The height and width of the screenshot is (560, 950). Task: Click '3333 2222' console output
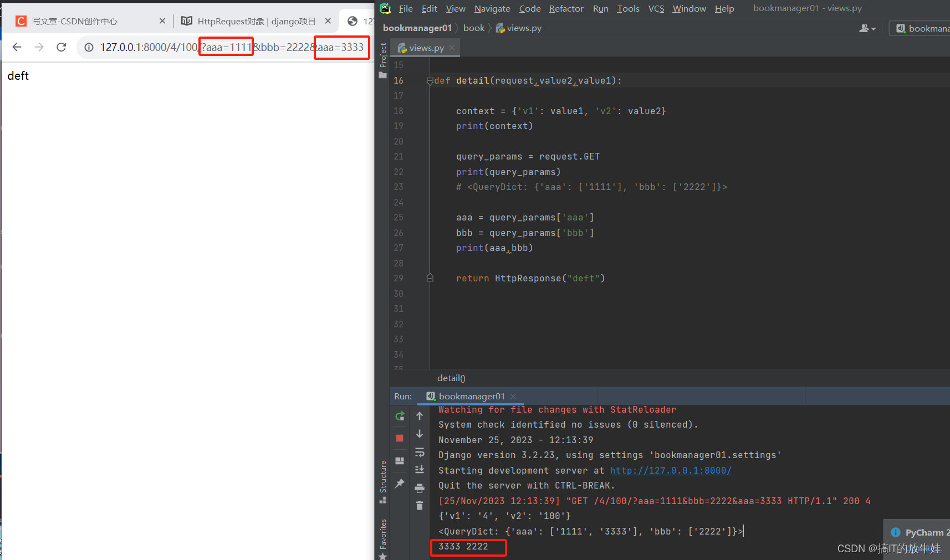(x=463, y=547)
